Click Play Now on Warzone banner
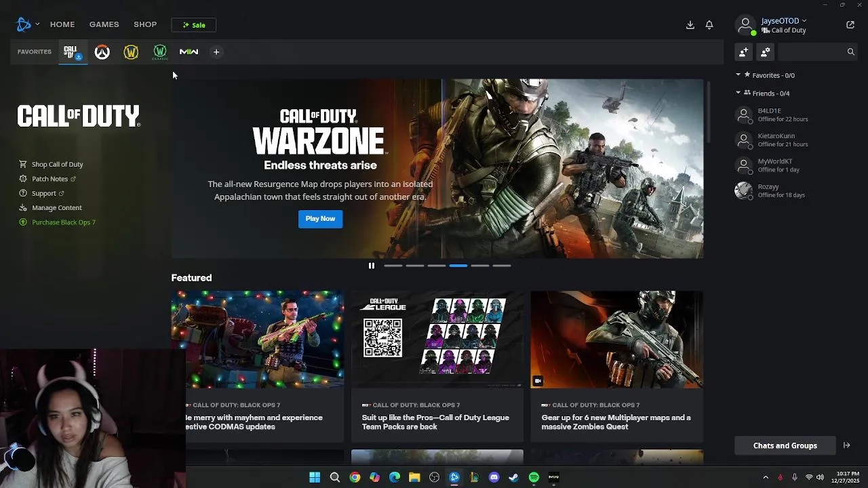Screen dimensions: 868x488 tap(320, 218)
